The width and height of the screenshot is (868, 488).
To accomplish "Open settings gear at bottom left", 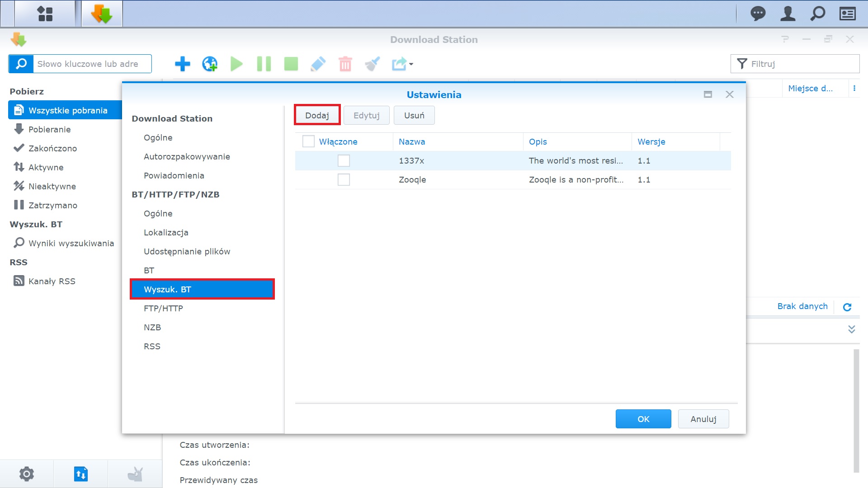I will point(27,474).
